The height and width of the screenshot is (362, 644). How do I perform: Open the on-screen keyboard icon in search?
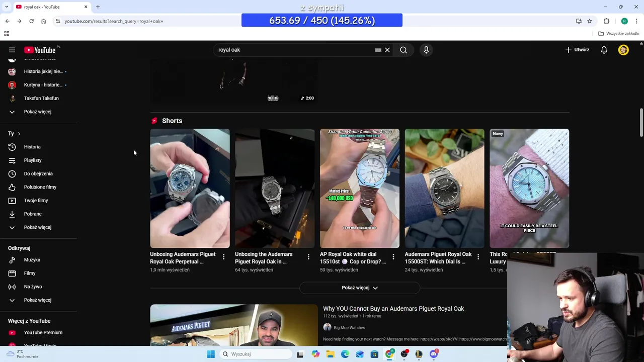point(378,50)
